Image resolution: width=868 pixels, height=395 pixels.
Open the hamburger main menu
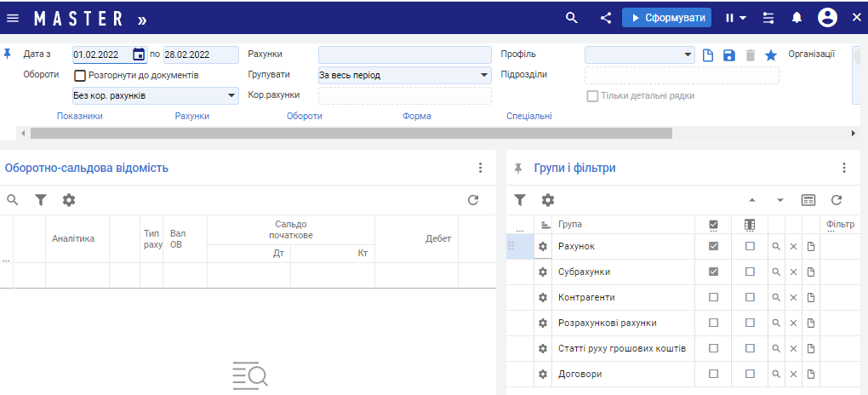[13, 18]
